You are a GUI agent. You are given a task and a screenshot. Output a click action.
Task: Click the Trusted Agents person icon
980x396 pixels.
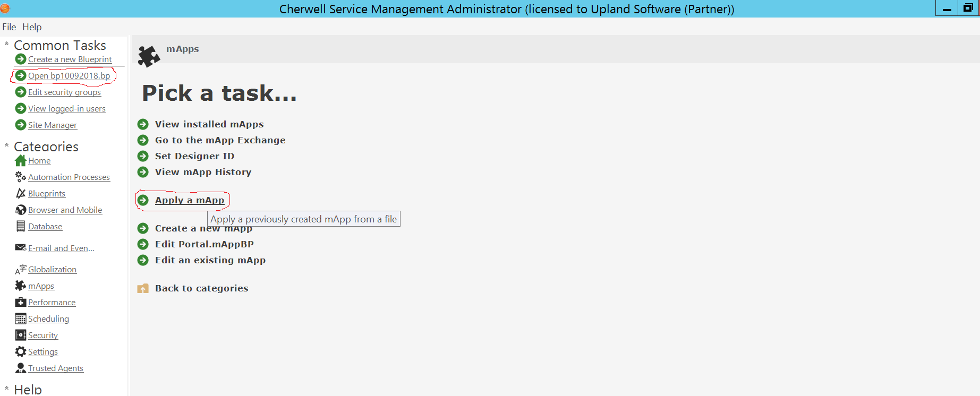coord(21,368)
